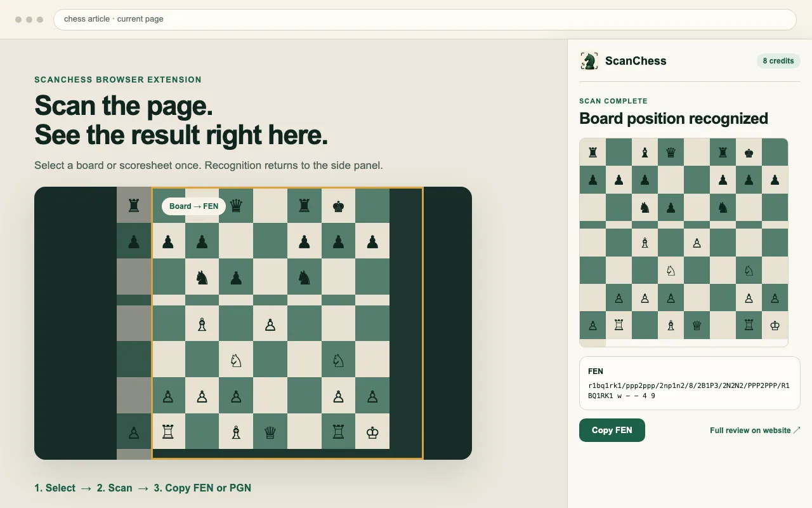Focus the browser address bar
Image resolution: width=812 pixels, height=508 pixels.
425,19
